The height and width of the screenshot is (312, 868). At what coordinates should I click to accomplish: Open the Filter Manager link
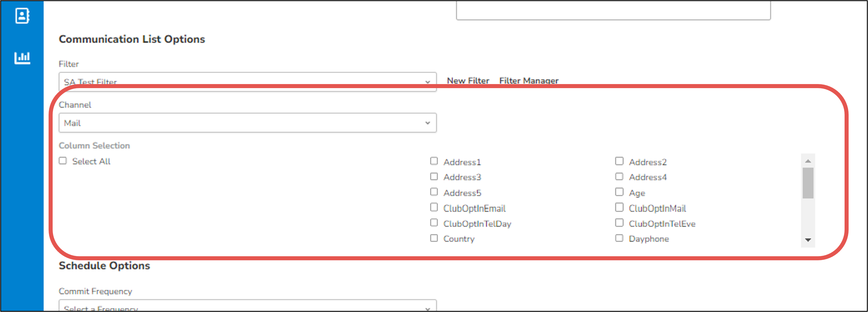[529, 81]
